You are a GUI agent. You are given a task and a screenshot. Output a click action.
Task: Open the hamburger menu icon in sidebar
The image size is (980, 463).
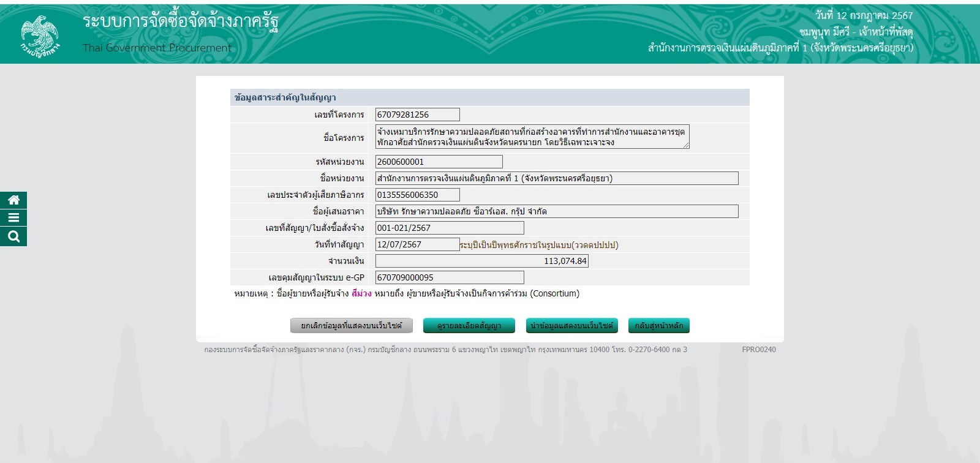(x=13, y=218)
